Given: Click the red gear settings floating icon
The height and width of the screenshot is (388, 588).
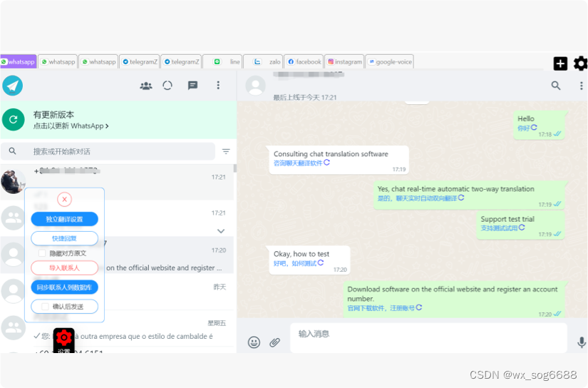Looking at the screenshot, I should pos(64,338).
